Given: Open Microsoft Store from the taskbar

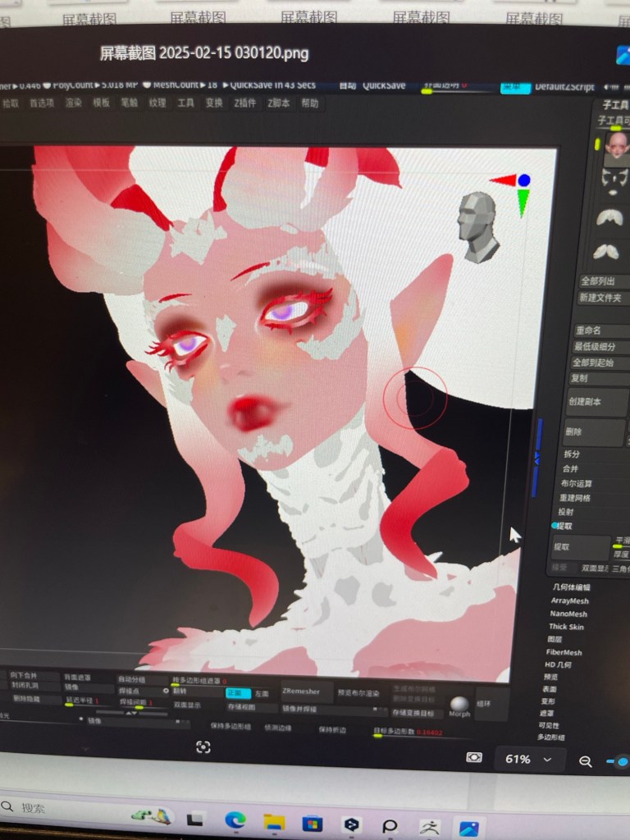Looking at the screenshot, I should [313, 824].
